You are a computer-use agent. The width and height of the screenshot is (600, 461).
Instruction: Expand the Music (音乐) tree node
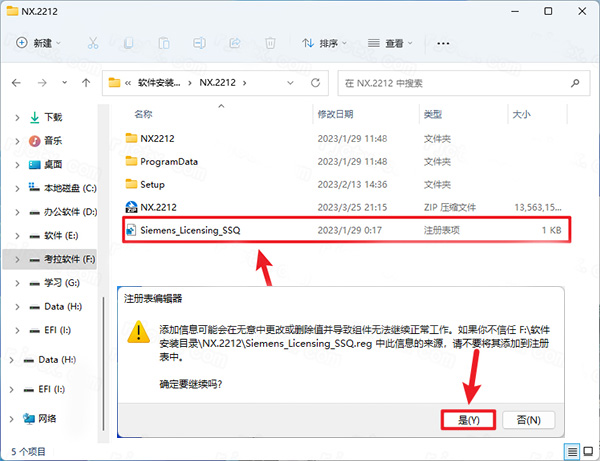tap(17, 141)
